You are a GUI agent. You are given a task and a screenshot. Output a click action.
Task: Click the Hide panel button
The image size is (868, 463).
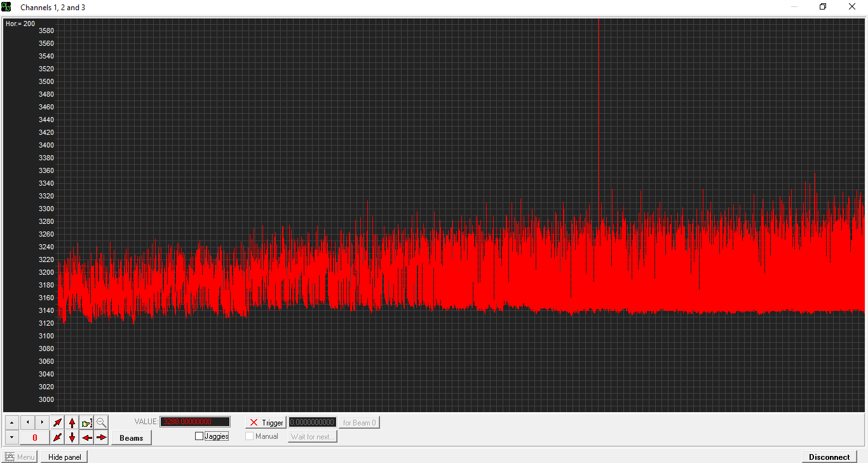coord(64,457)
